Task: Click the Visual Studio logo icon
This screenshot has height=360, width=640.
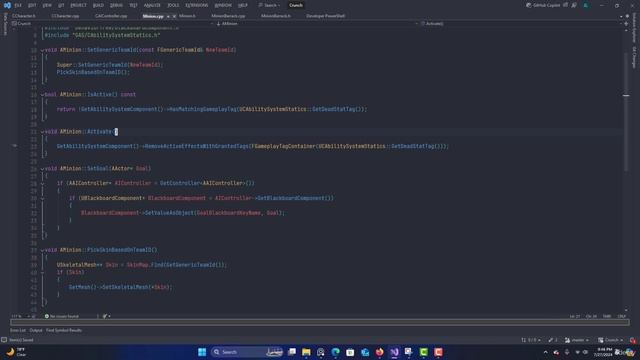Action: click(7, 5)
